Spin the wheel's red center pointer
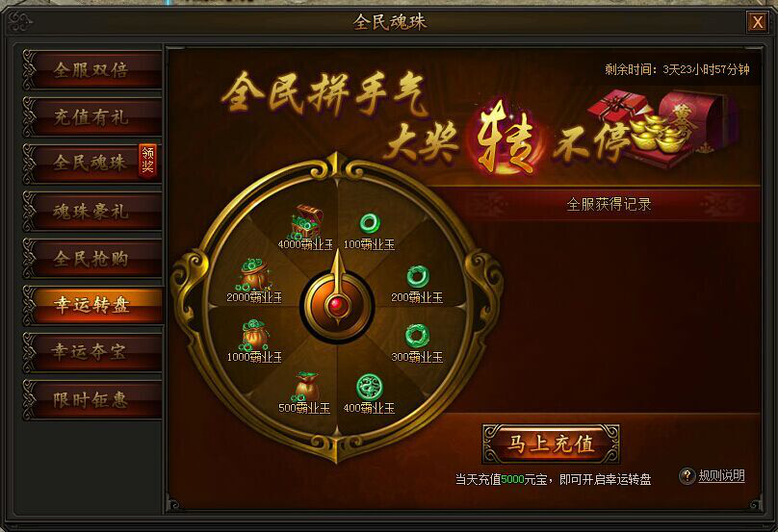Screen dimensions: 778x532 pos(337,304)
